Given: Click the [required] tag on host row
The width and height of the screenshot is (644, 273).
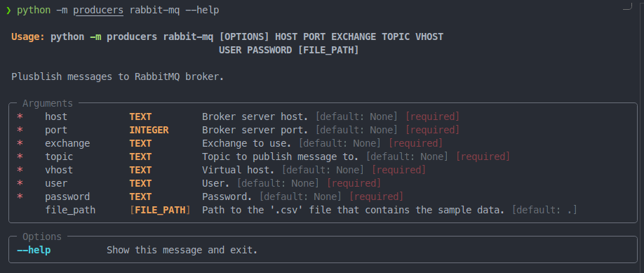Looking at the screenshot, I should pyautogui.click(x=432, y=116).
